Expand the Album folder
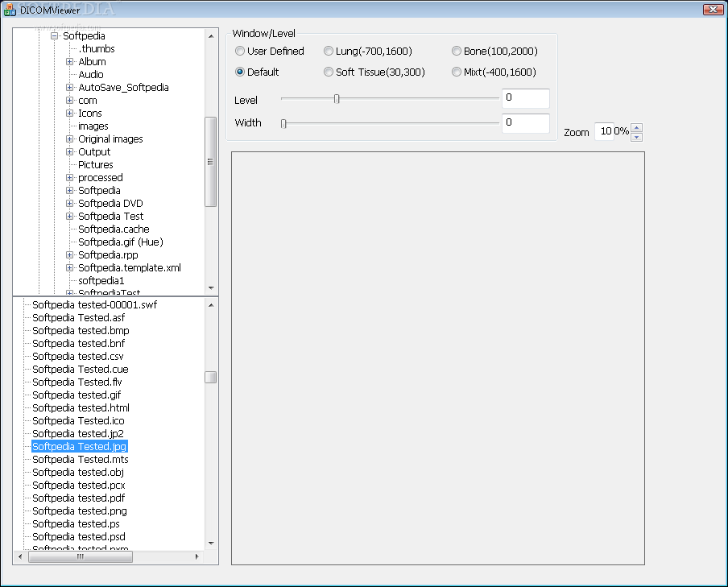This screenshot has width=728, height=587. (x=69, y=61)
